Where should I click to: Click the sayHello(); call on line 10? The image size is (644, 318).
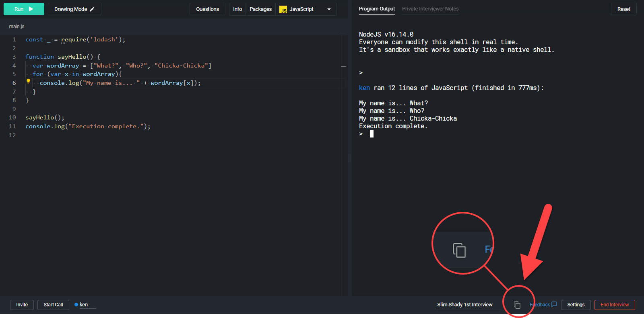click(x=45, y=117)
